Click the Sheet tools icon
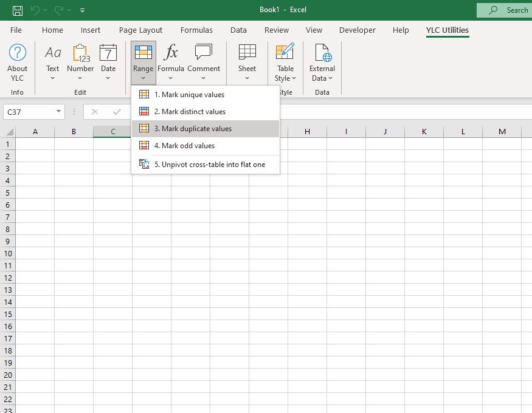Image resolution: width=532 pixels, height=413 pixels. click(247, 53)
